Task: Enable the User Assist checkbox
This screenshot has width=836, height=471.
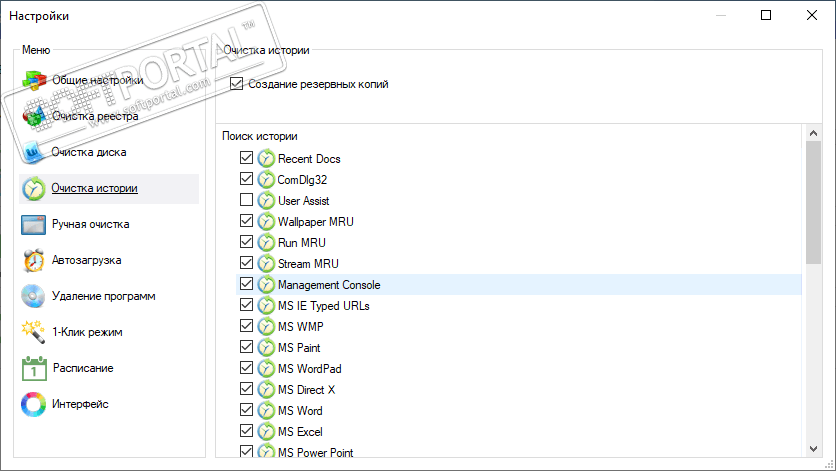Action: (247, 201)
